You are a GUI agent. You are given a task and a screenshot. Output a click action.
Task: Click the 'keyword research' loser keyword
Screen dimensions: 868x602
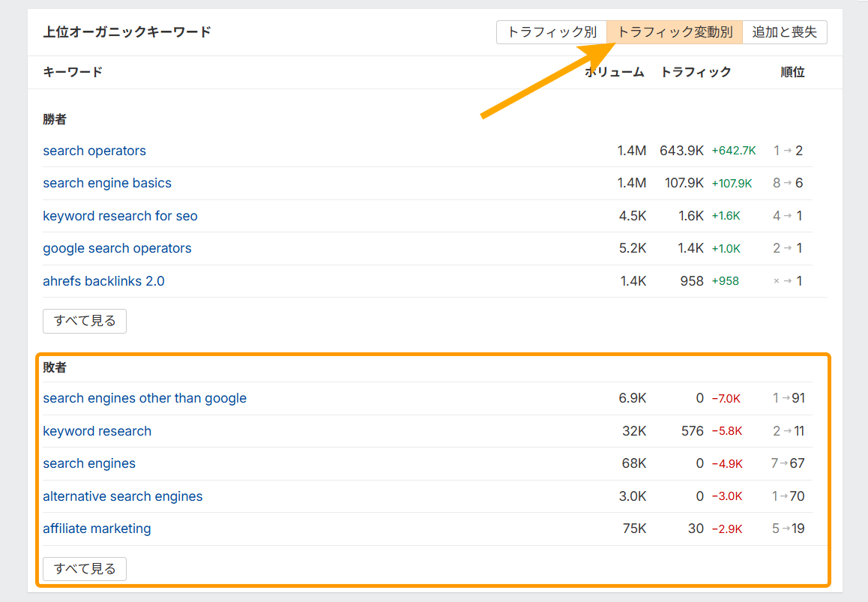tap(97, 431)
